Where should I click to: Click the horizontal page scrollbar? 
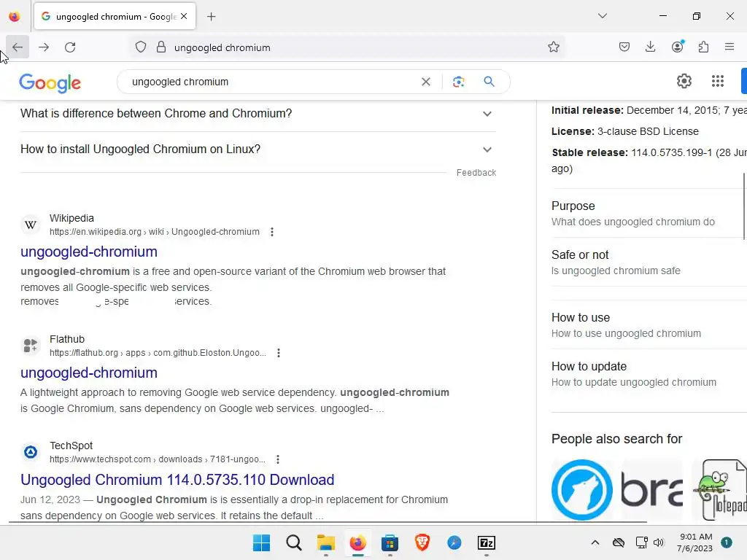pyautogui.click(x=328, y=522)
